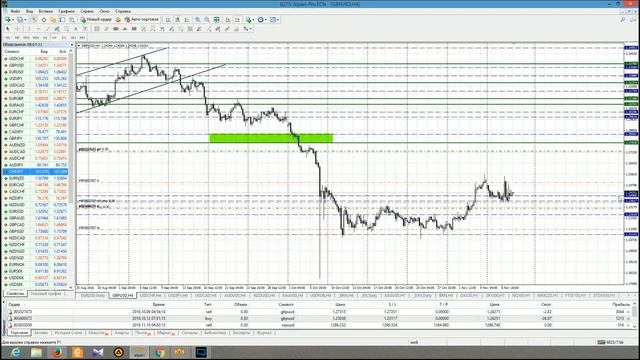The height and width of the screenshot is (360, 640).
Task: Switch to Почта terminal tab
Action: (x=142, y=333)
